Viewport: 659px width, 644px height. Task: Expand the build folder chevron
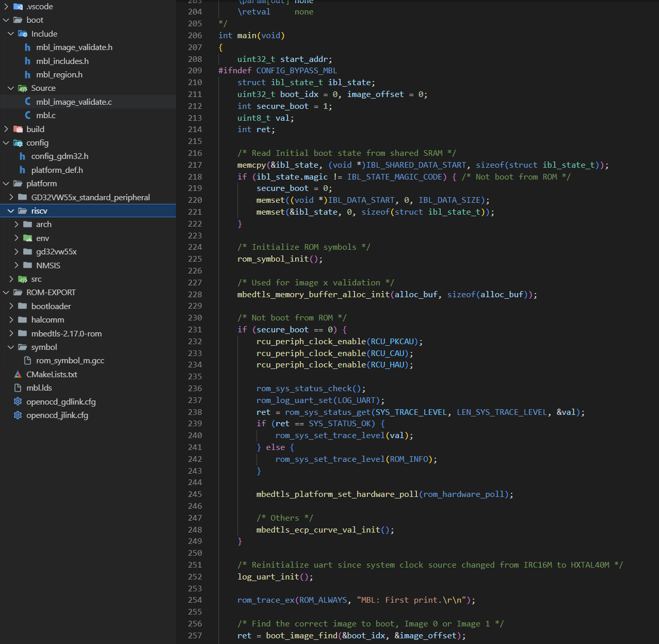point(6,130)
